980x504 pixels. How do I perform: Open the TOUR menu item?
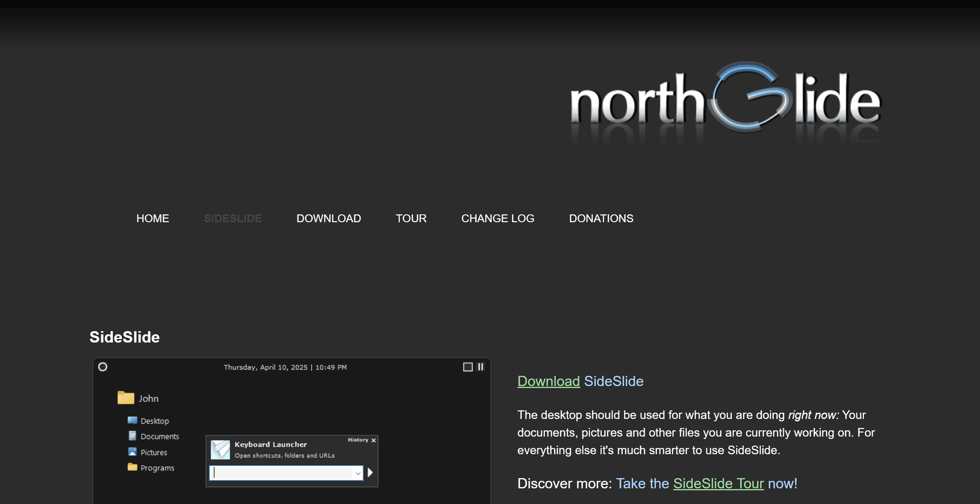[411, 218]
